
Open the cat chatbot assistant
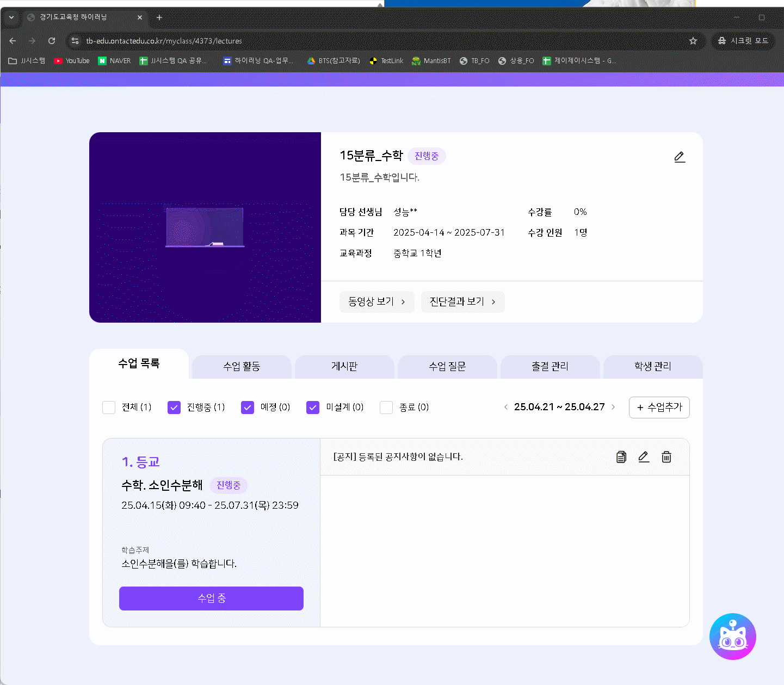coord(732,637)
